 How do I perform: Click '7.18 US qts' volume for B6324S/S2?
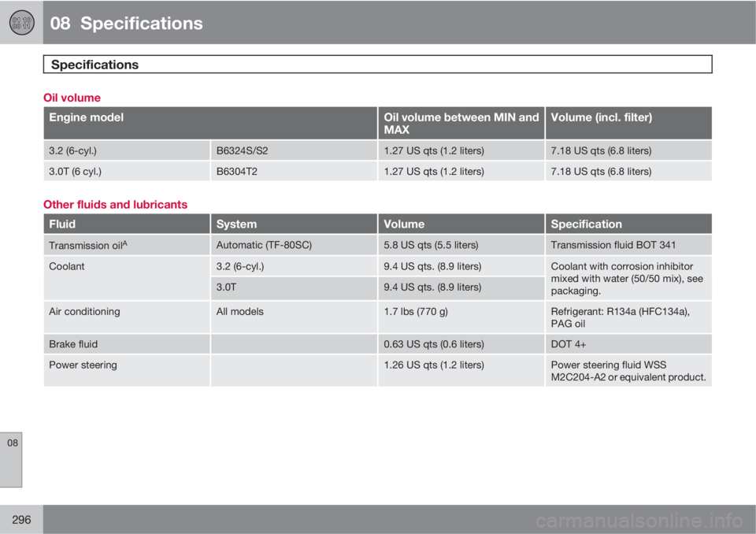click(628, 150)
